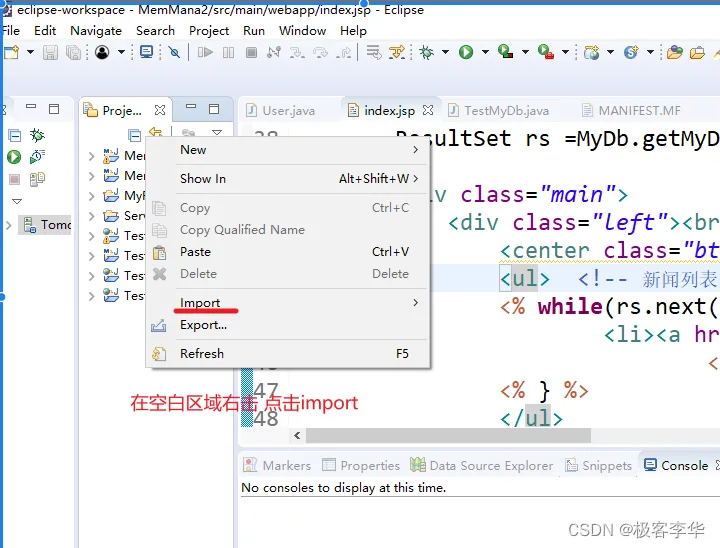Switch to MANIFEST.MF editor tab
This screenshot has height=548, width=720.
631,111
